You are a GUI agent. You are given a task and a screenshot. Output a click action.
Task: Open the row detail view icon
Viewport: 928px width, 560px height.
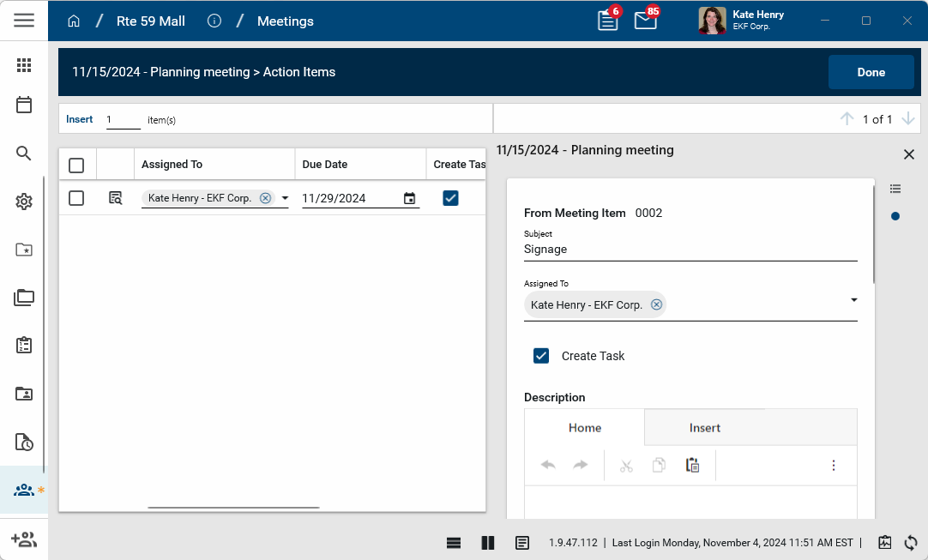click(x=116, y=198)
